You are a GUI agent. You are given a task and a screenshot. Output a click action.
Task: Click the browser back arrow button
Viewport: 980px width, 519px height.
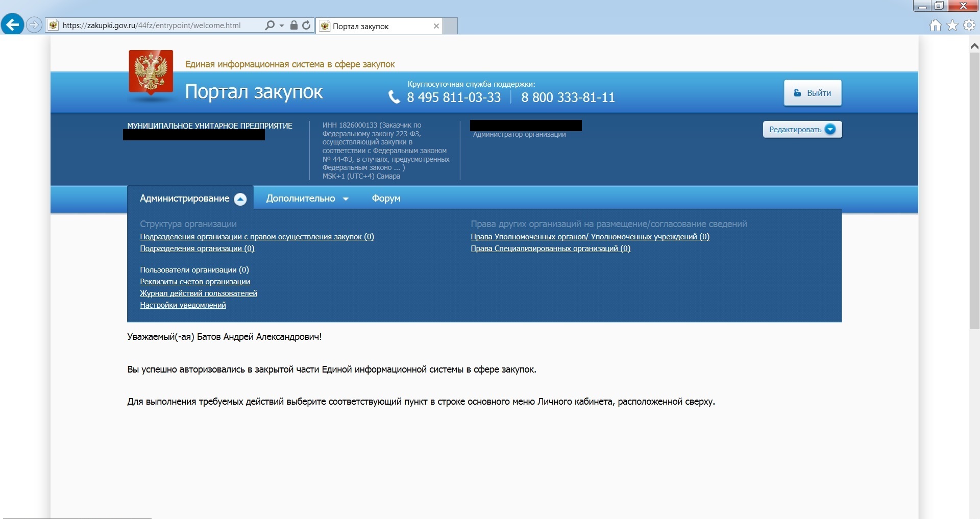click(12, 24)
